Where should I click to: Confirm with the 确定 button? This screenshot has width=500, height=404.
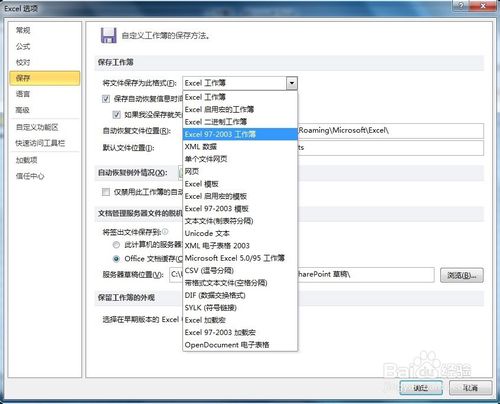pos(421,388)
